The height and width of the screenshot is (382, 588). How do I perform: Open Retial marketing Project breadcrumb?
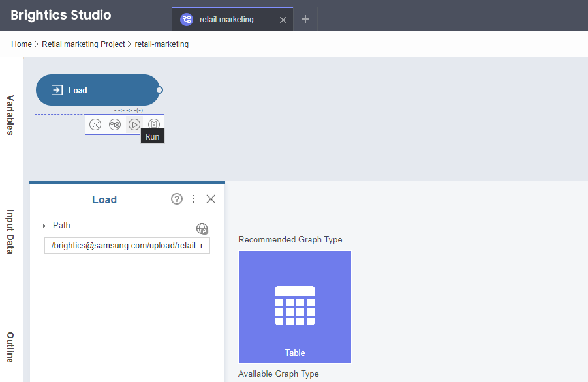(x=84, y=44)
